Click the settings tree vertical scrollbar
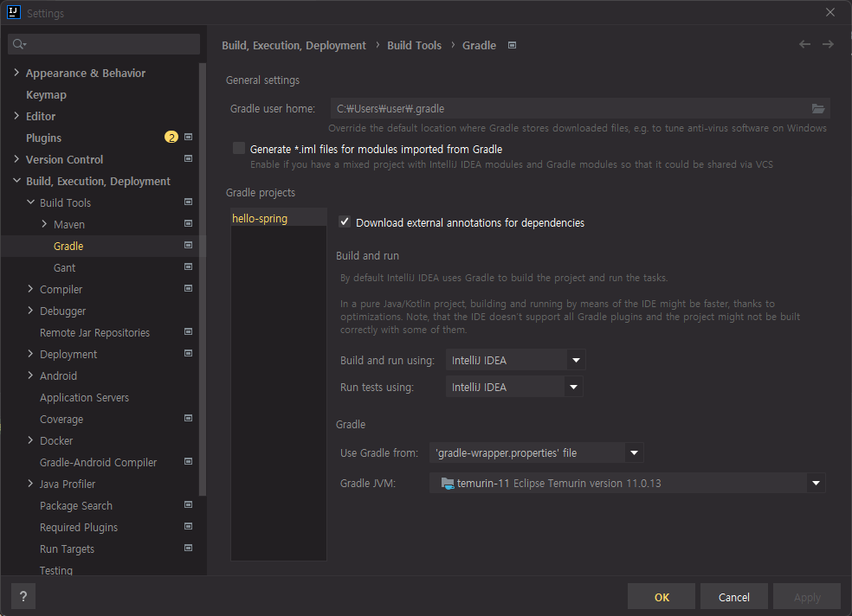This screenshot has width=852, height=616. point(203,279)
